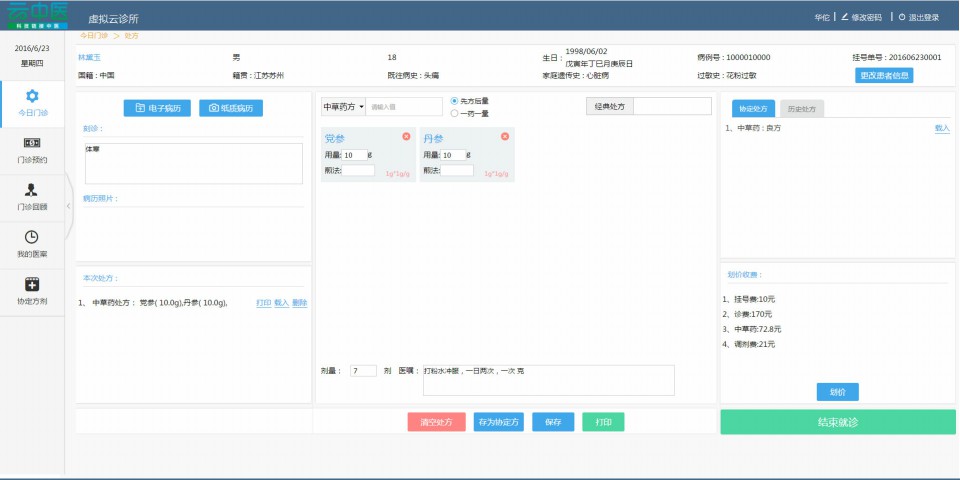The width and height of the screenshot is (960, 480).
Task: Switch to 协定处方 tab
Action: pos(752,109)
